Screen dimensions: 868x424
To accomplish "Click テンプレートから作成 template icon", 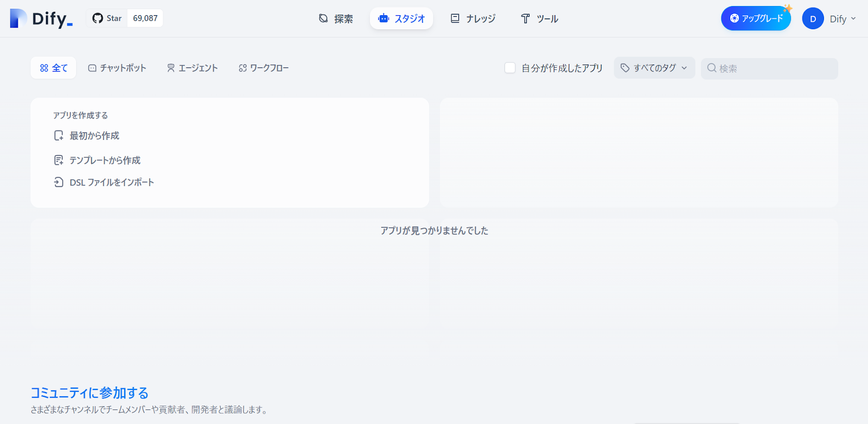I will tap(59, 160).
